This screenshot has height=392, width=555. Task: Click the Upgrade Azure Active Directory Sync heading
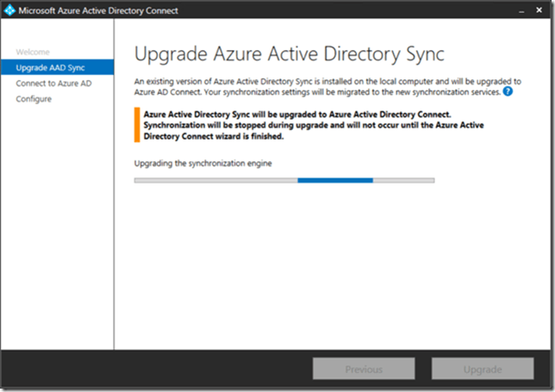click(x=290, y=54)
